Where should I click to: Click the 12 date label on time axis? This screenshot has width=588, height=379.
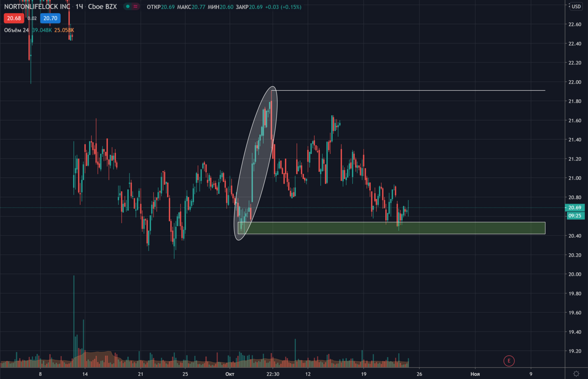click(308, 374)
